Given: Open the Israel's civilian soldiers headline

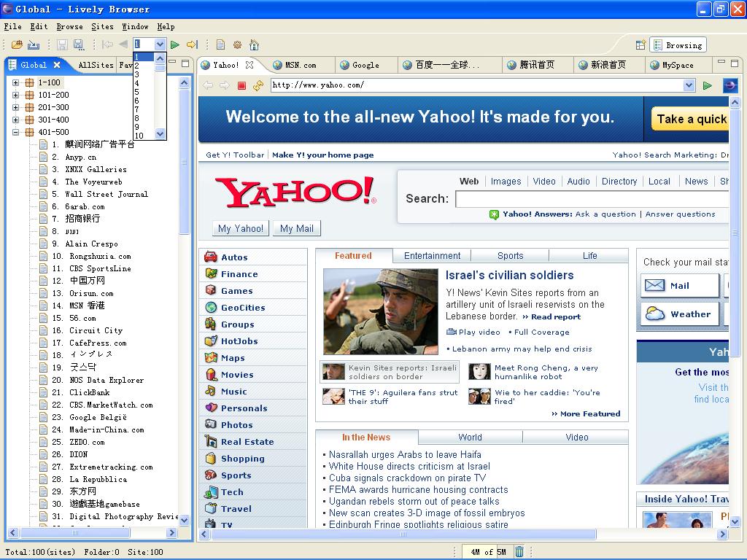Looking at the screenshot, I should click(509, 275).
